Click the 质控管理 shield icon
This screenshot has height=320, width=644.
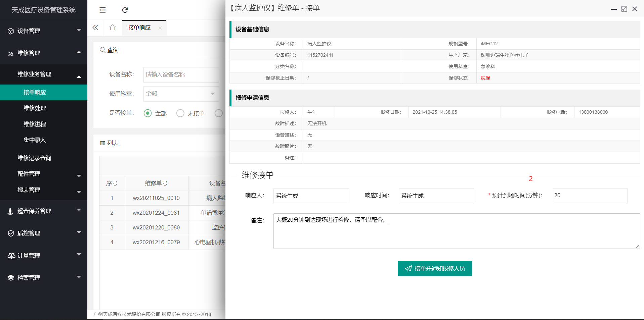click(11, 233)
